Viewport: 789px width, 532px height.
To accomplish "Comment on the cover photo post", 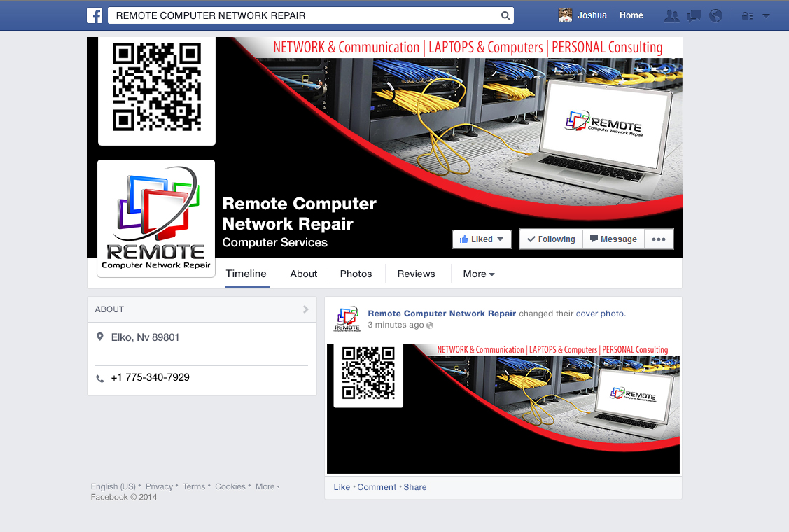I will (377, 487).
